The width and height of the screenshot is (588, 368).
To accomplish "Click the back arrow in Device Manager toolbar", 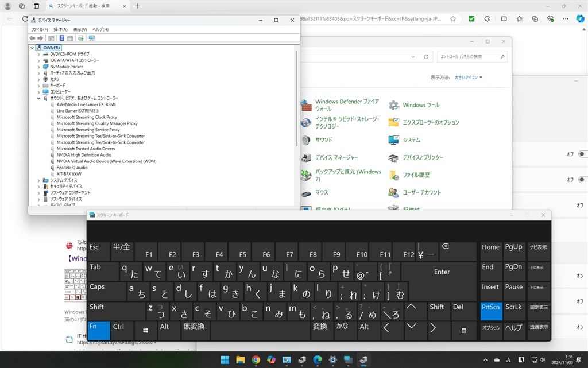I will point(32,38).
